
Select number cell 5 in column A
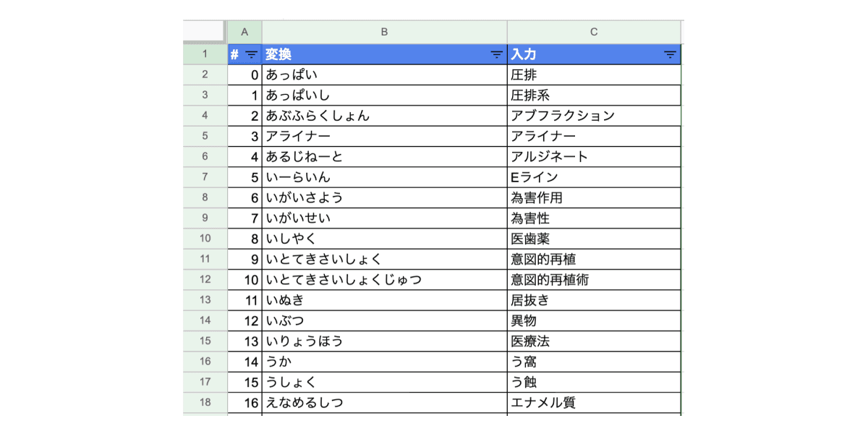[x=244, y=177]
